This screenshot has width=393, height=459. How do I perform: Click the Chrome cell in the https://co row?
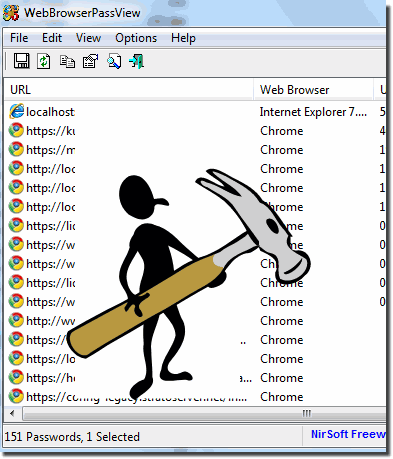(282, 397)
